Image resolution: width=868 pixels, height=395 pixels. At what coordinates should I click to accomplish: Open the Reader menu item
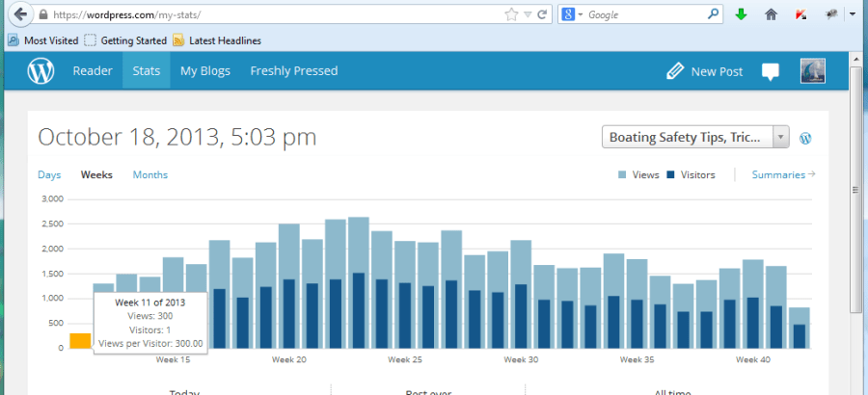point(93,70)
